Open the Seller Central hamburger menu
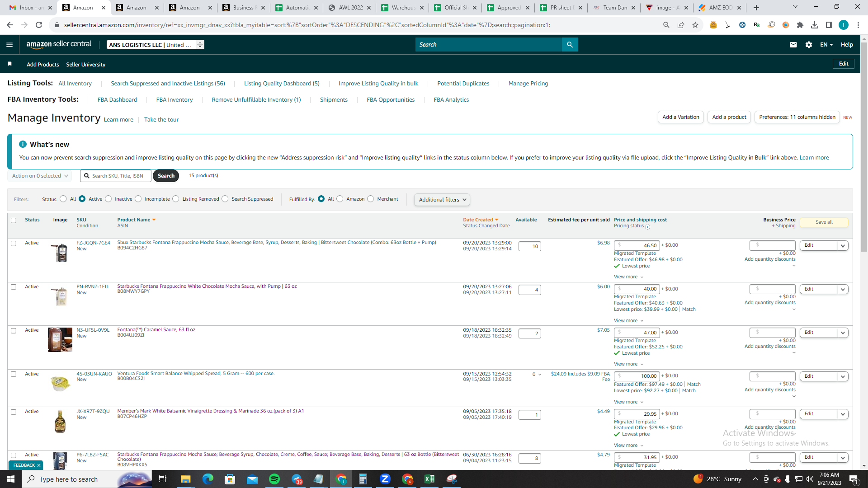 [9, 45]
